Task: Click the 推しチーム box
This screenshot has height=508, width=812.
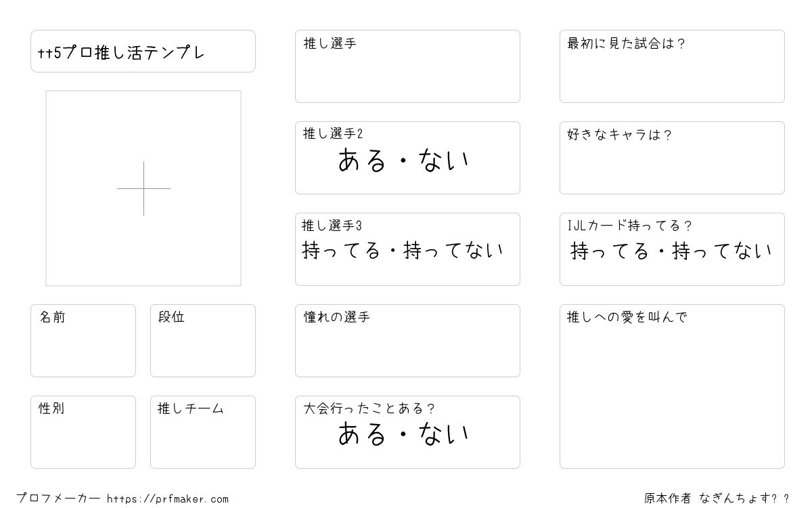Action: point(203,432)
